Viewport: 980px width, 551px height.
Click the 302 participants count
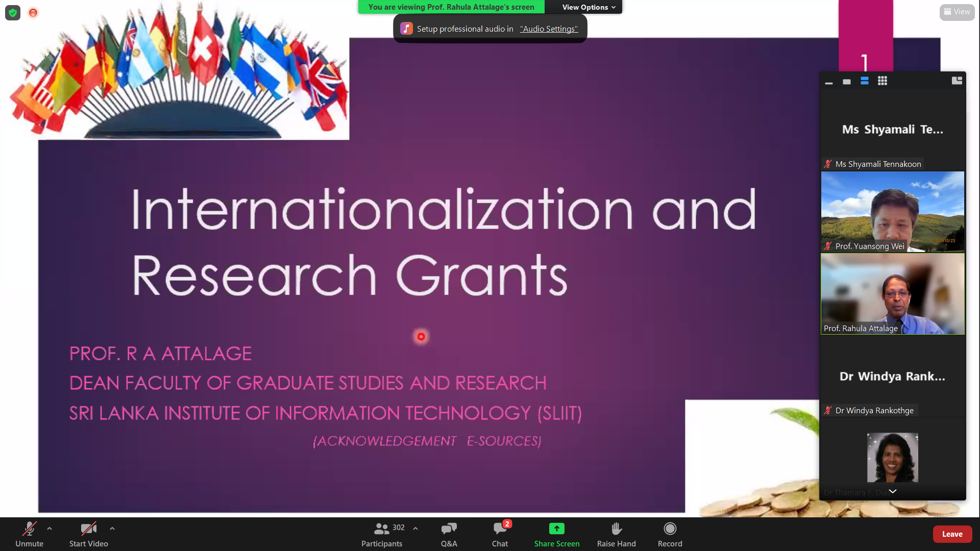click(398, 528)
